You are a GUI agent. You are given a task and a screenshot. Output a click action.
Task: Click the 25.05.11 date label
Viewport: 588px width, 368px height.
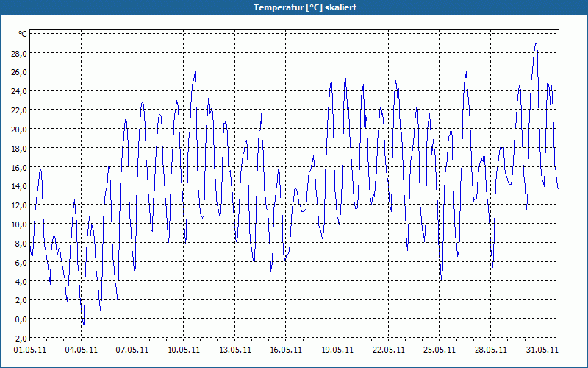click(439, 350)
